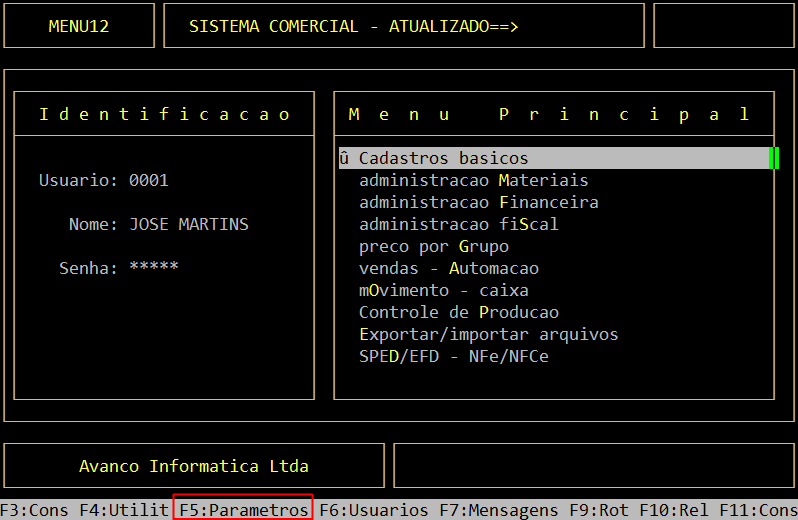Open SPED/EFD - NFe/NFCe menu item
Viewport: 798px width, 520px height.
(x=453, y=356)
